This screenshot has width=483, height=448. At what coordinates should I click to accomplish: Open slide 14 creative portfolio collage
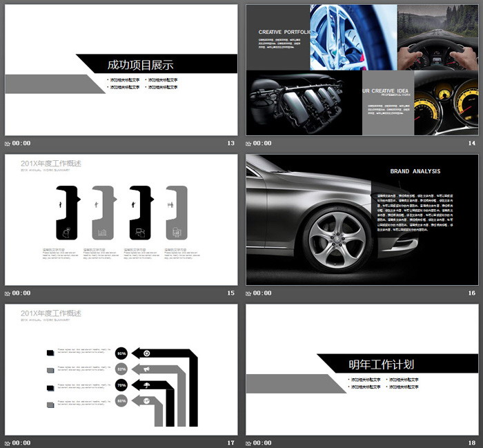click(x=362, y=70)
